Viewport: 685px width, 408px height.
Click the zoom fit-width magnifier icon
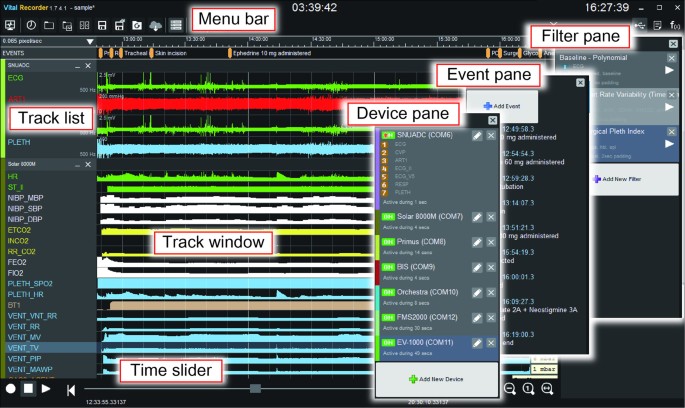tap(547, 388)
